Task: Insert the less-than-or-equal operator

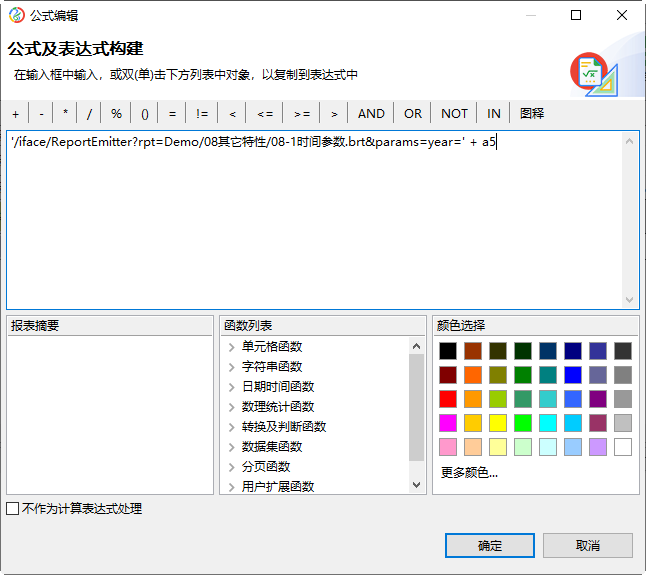Action: [x=264, y=114]
